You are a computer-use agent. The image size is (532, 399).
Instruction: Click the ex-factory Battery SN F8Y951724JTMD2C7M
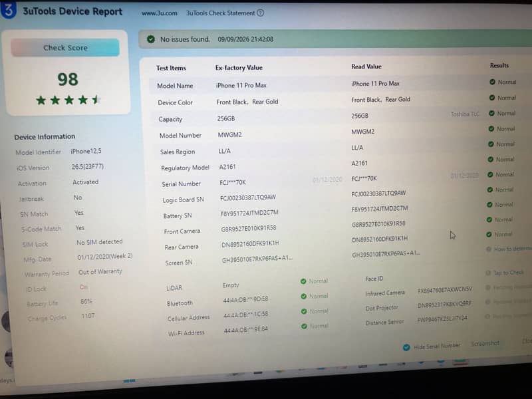pos(249,213)
